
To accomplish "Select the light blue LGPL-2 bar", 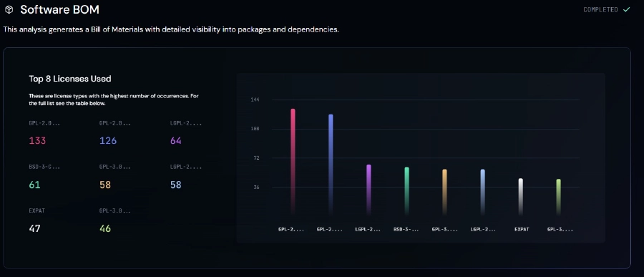I will point(482,192).
